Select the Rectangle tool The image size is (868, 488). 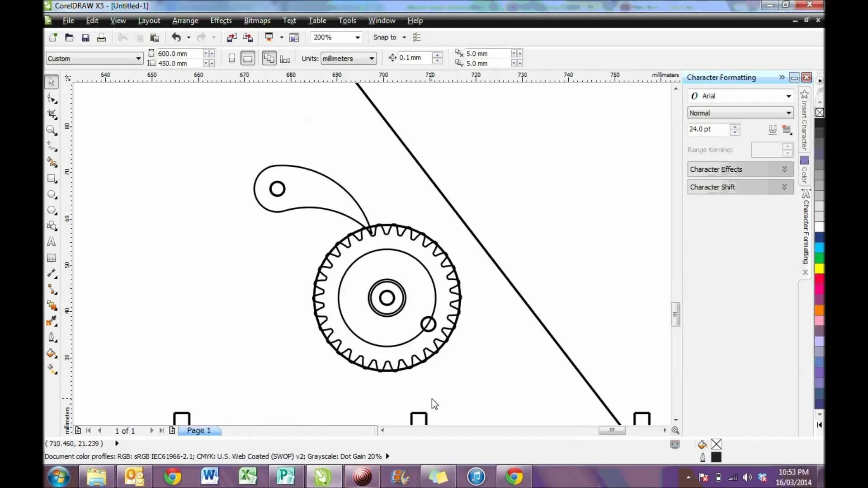point(52,178)
